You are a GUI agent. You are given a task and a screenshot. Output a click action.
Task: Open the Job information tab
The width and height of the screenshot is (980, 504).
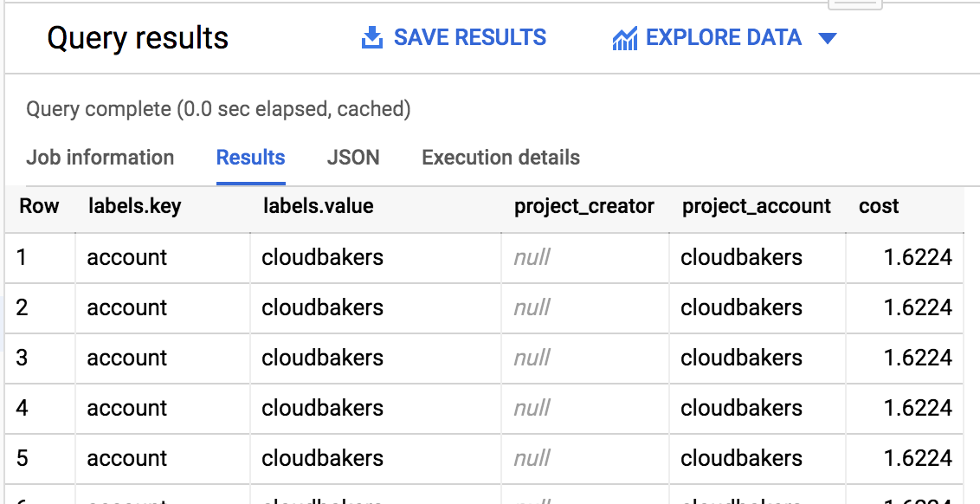100,158
